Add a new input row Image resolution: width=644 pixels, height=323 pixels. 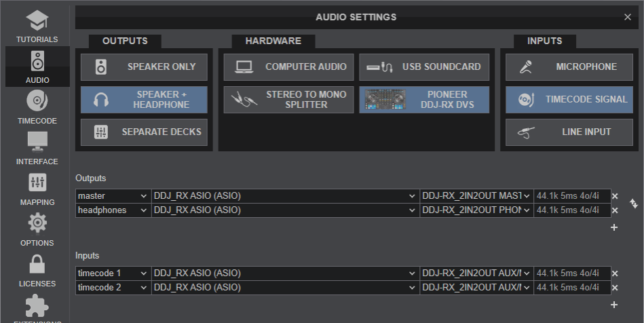click(x=614, y=305)
